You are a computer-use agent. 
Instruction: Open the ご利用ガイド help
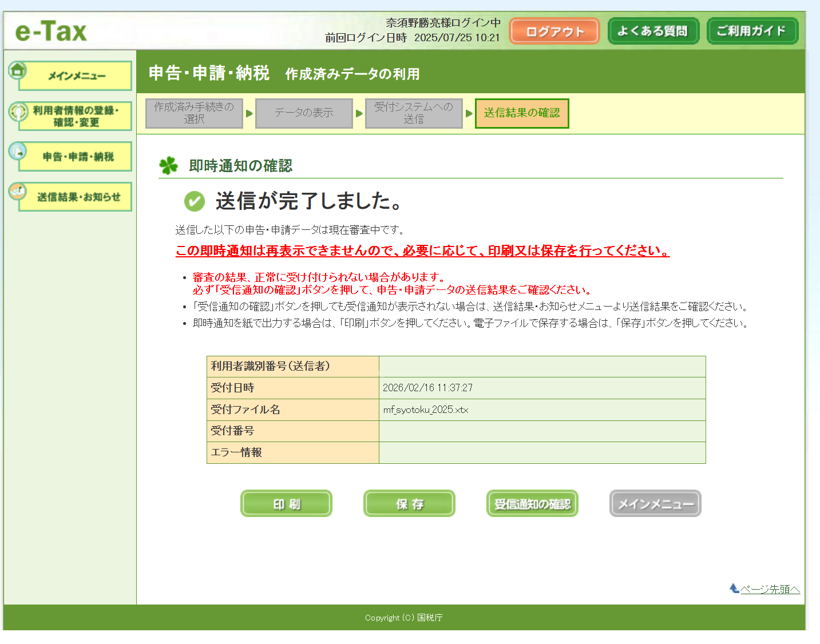[x=752, y=31]
